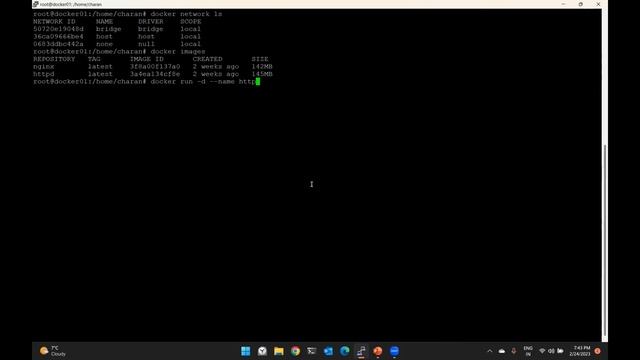
Task: Click the 'nginx' repository name
Action: tap(44, 67)
